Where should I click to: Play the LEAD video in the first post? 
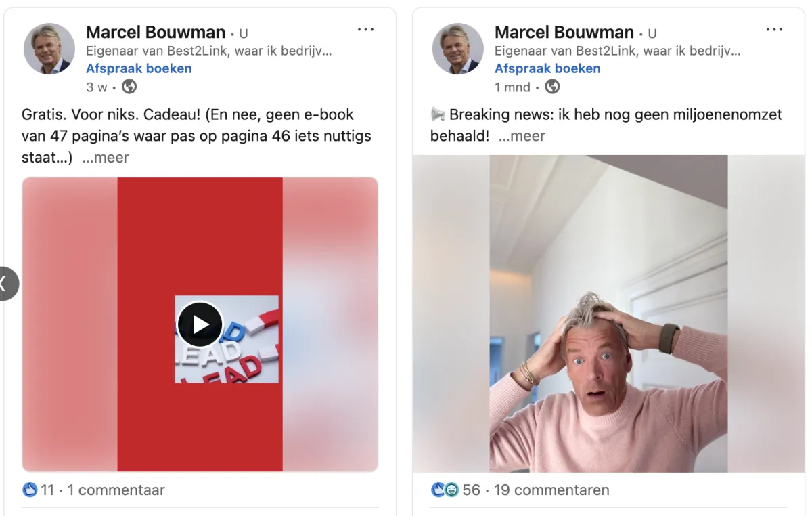click(200, 324)
